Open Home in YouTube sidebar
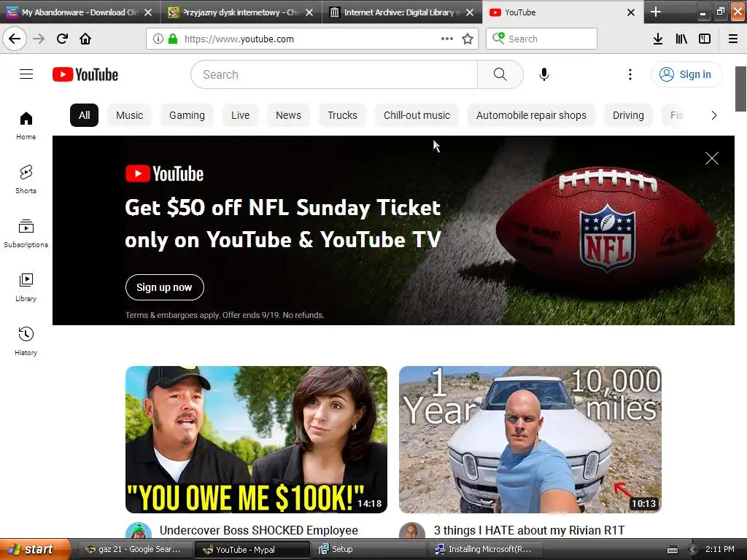 click(x=26, y=125)
